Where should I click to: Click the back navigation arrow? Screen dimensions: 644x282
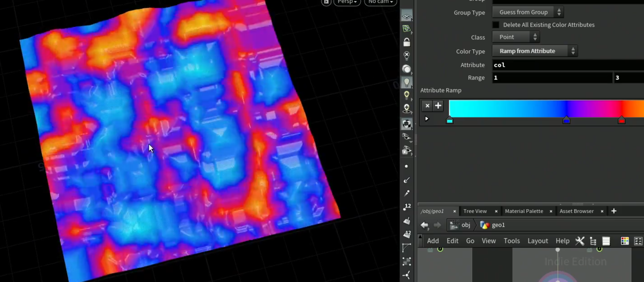click(425, 225)
